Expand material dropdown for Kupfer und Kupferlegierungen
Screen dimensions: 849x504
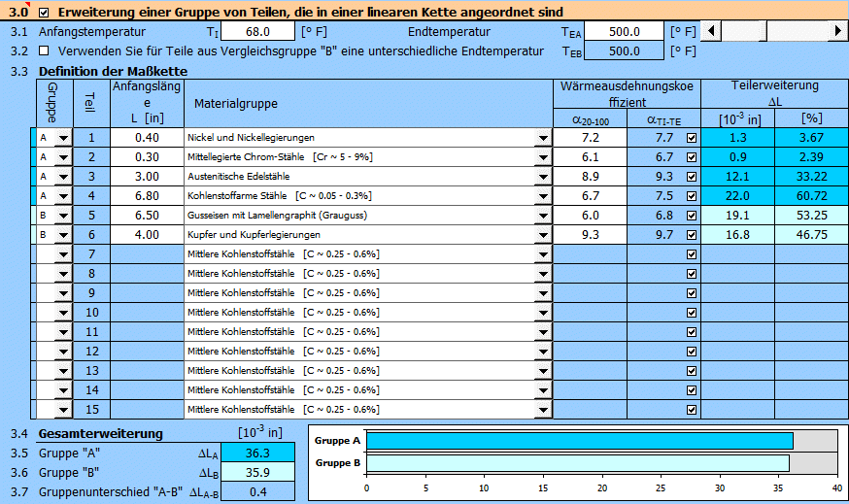pos(542,235)
